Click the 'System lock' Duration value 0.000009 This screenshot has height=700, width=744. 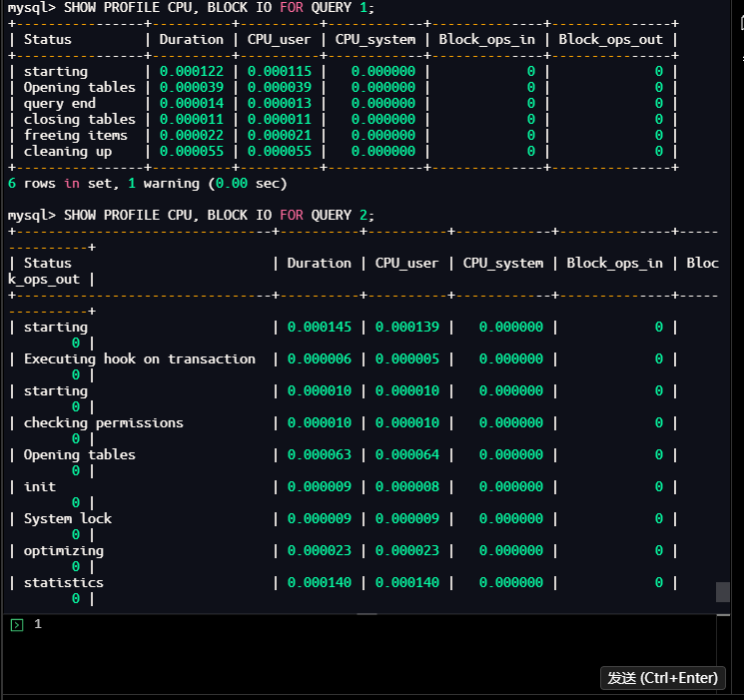[x=320, y=518]
